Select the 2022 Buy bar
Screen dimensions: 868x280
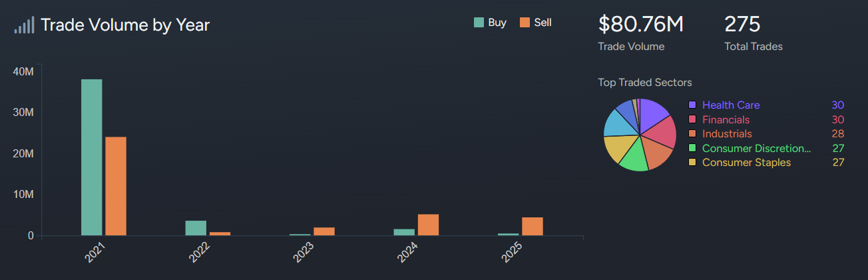[x=196, y=228]
